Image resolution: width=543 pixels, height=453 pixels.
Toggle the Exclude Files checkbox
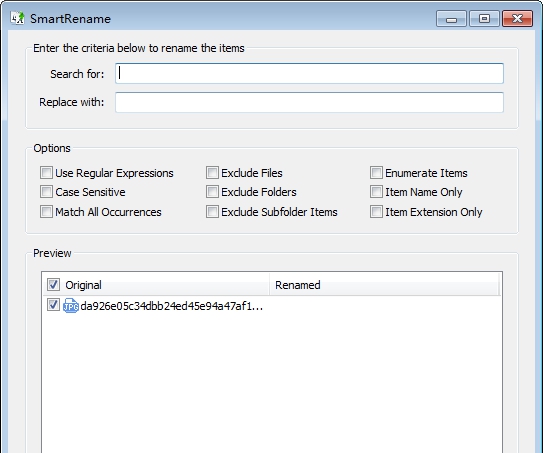pyautogui.click(x=212, y=172)
